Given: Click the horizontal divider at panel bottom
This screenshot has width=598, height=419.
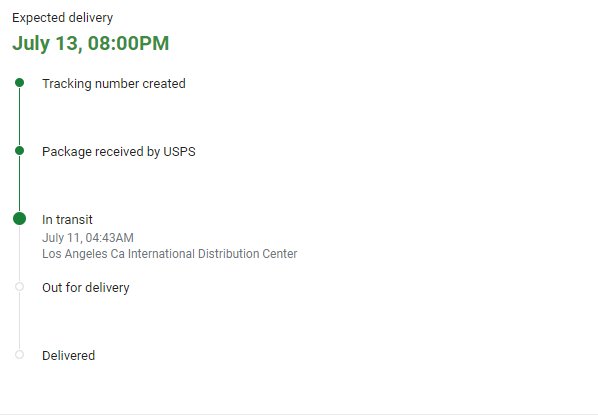Looking at the screenshot, I should [x=299, y=414].
